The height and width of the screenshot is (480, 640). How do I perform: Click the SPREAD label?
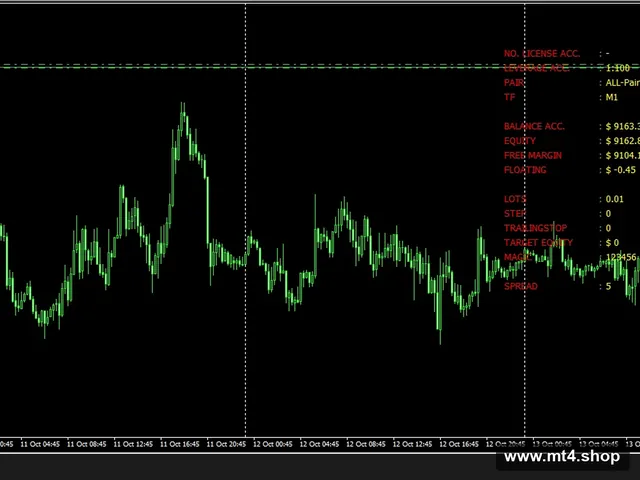tap(520, 287)
